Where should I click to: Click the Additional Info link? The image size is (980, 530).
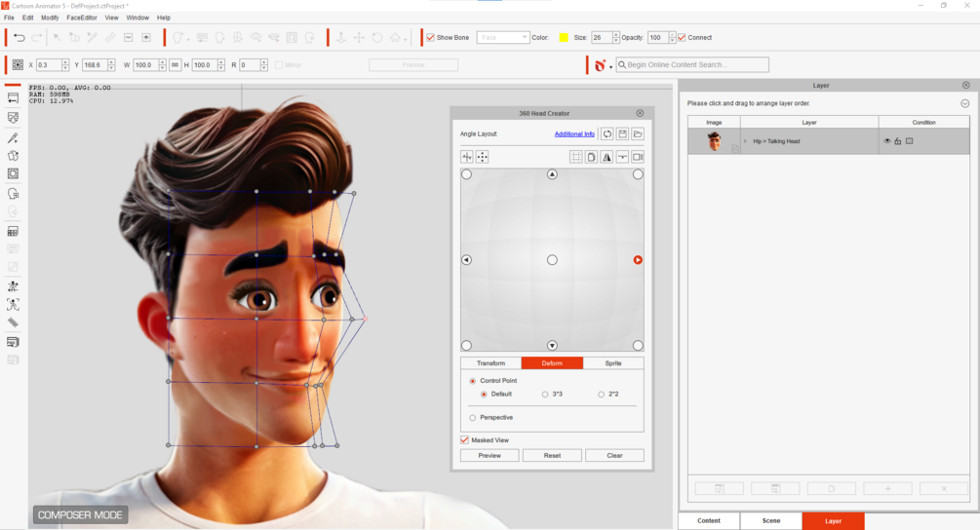[x=574, y=134]
